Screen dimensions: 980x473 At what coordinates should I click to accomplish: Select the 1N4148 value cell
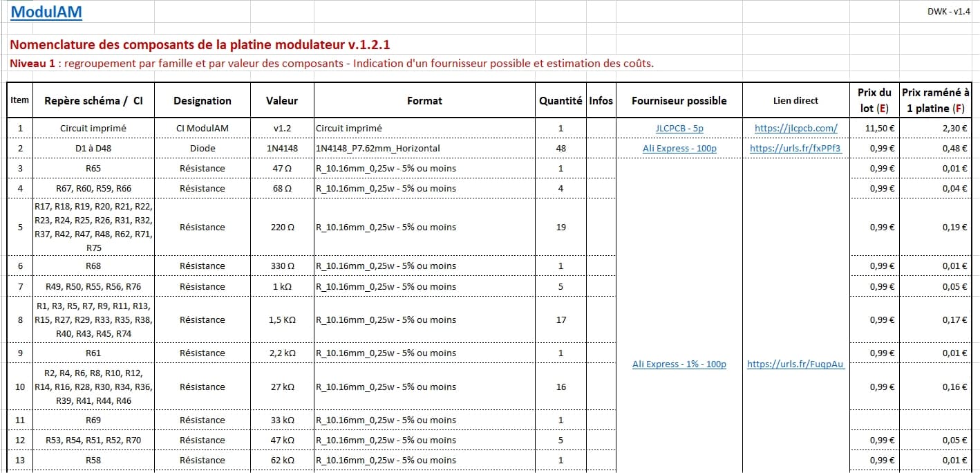tap(282, 148)
